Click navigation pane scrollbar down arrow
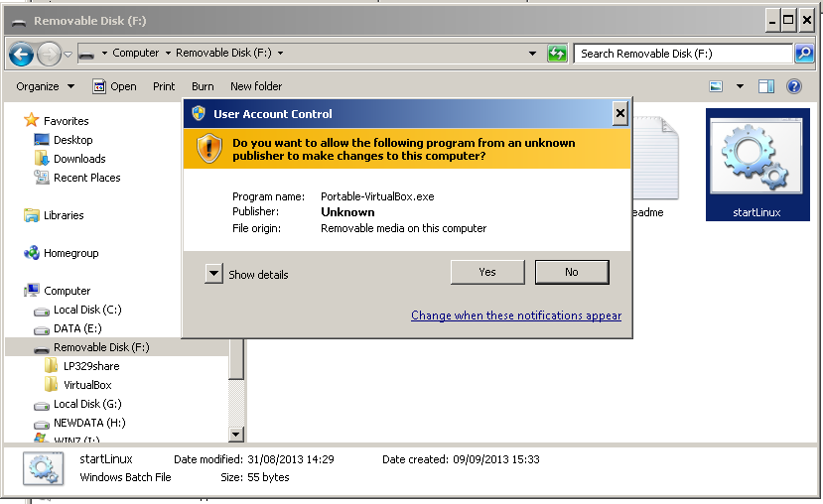This screenshot has height=504, width=823. (236, 435)
